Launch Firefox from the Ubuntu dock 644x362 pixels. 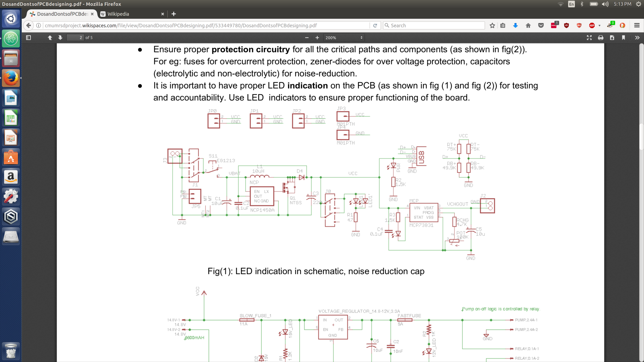coord(11,78)
